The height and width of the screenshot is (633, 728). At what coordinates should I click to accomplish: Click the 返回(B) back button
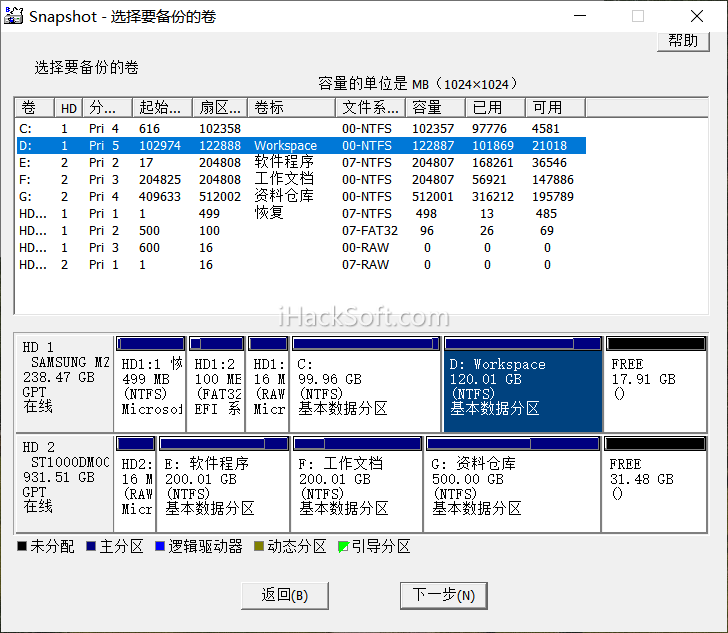pos(285,595)
